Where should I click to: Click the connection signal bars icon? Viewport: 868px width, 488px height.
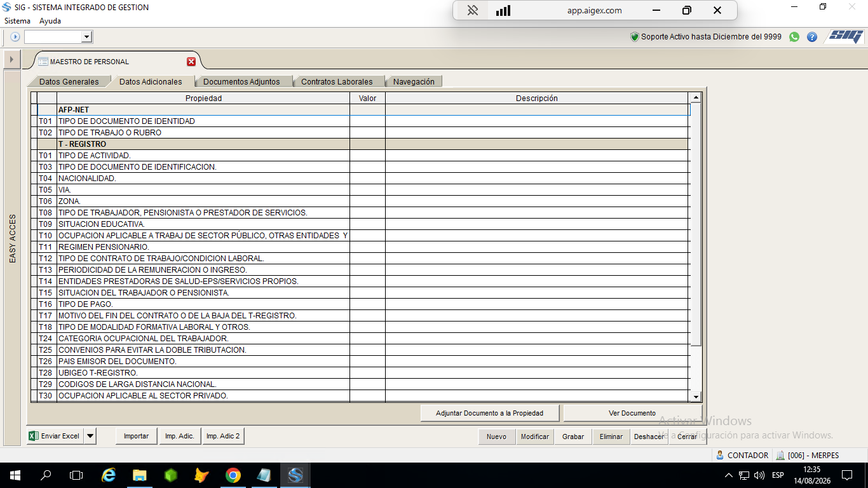coord(503,10)
